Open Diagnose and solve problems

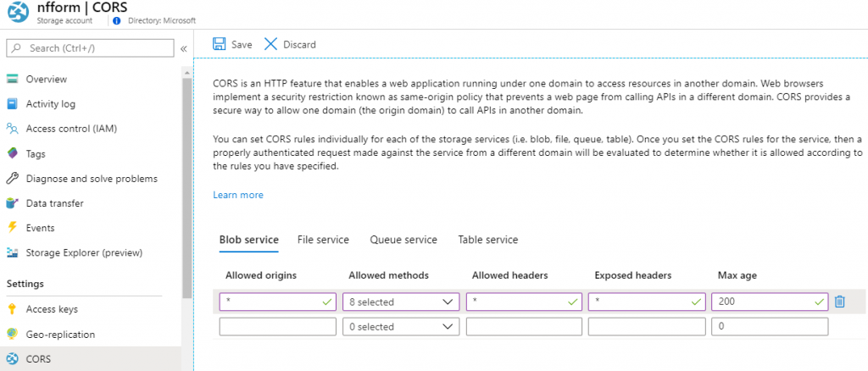pyautogui.click(x=91, y=179)
